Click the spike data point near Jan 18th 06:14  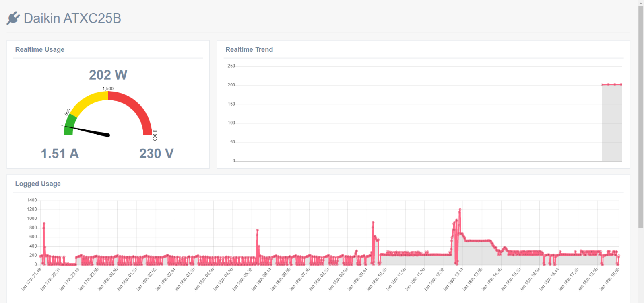[x=257, y=231]
